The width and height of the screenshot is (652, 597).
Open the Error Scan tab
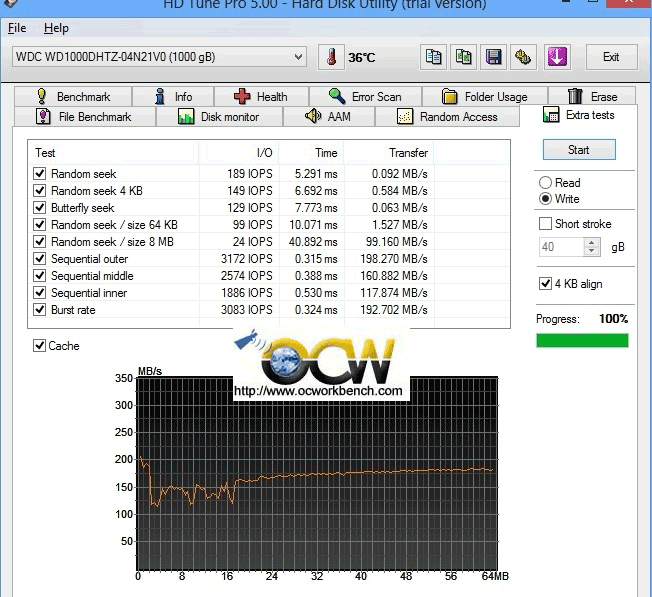click(x=366, y=96)
